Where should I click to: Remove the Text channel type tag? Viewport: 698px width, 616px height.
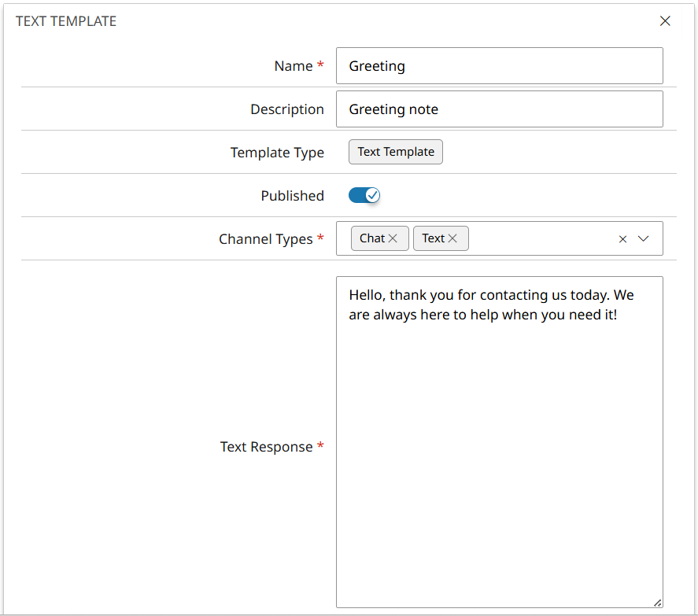coord(452,238)
